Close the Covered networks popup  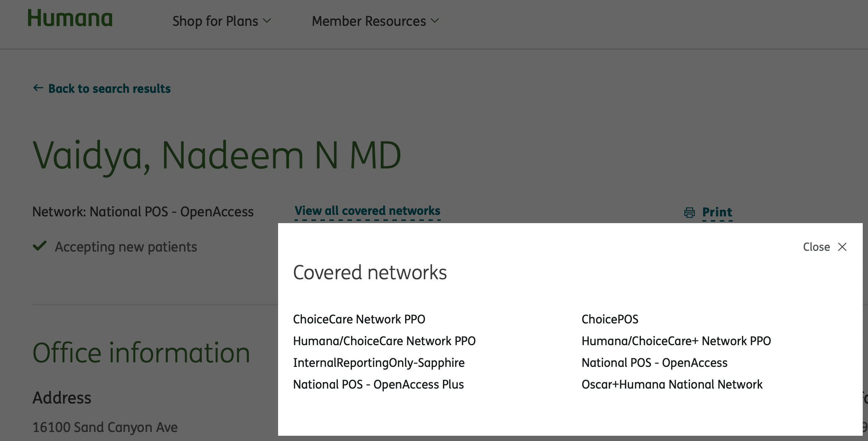(825, 247)
